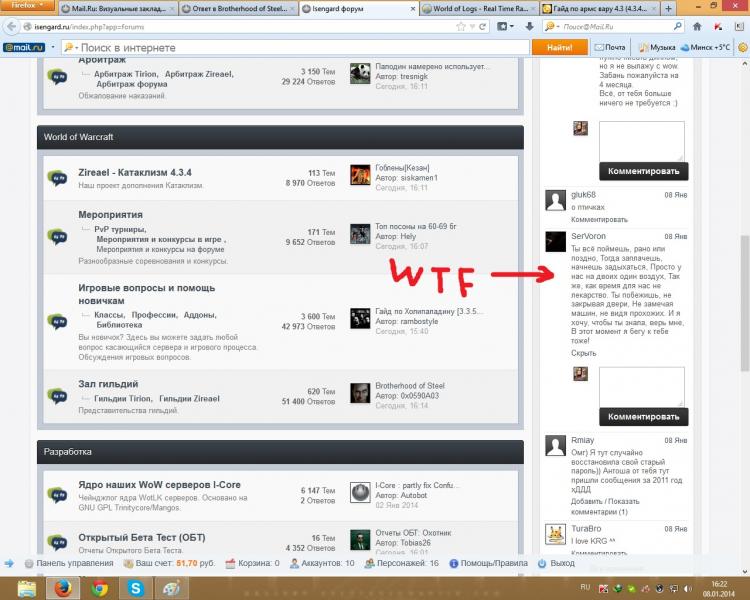Click the avatar next to Гоблены[Кезан] post
The height and width of the screenshot is (600, 750).
click(360, 175)
